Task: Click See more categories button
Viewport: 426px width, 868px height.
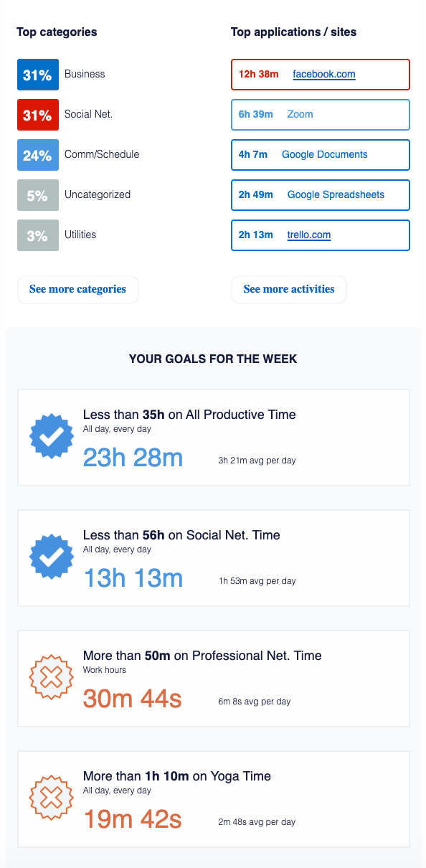Action: pos(77,289)
